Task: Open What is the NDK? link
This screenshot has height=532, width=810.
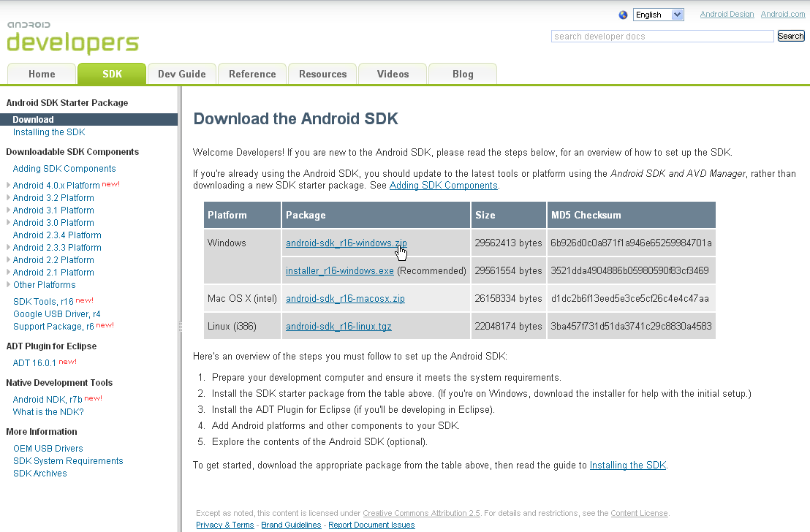Action: pyautogui.click(x=48, y=411)
